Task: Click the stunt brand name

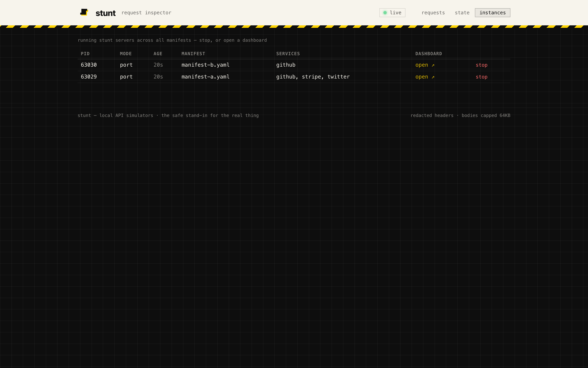Action: (105, 13)
